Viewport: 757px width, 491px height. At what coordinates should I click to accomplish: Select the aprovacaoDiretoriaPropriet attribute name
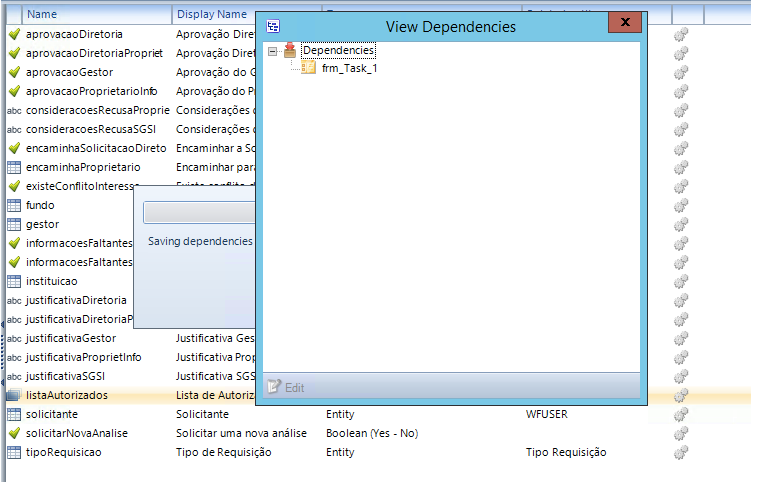[94, 54]
